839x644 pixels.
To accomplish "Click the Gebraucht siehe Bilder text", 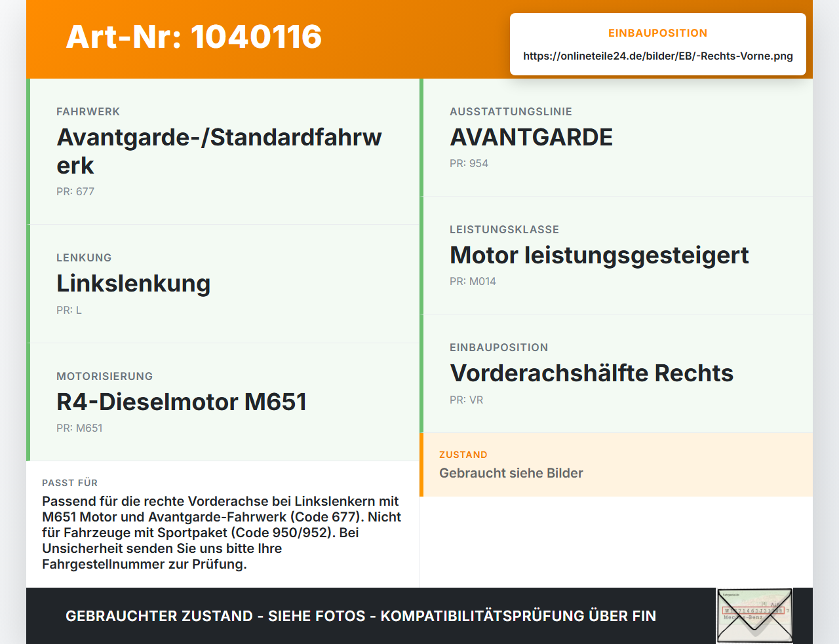I will click(x=511, y=473).
